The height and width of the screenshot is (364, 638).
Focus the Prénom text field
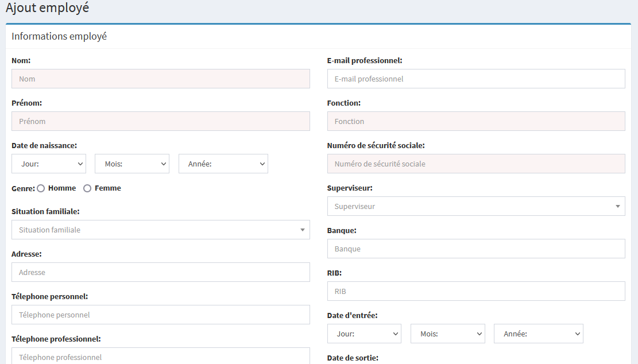pyautogui.click(x=160, y=121)
